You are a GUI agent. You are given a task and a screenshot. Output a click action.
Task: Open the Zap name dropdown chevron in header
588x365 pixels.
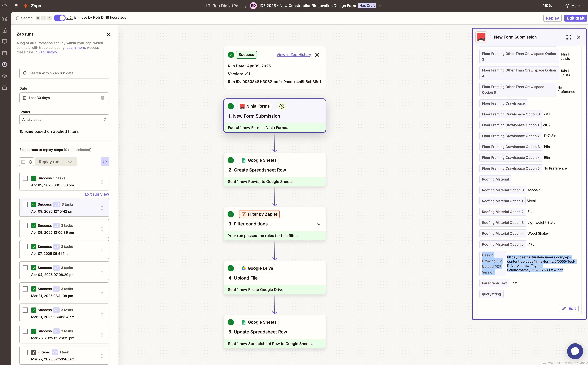coord(380,6)
